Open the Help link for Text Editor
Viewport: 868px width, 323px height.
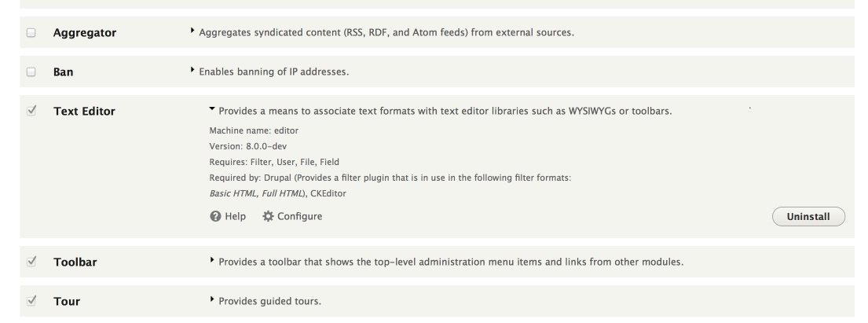point(228,216)
